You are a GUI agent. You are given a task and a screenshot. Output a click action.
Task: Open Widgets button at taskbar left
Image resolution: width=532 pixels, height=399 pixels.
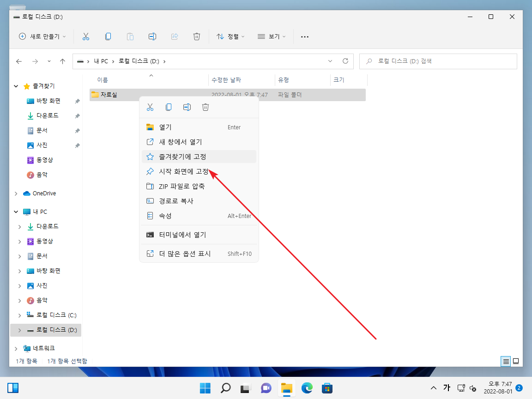[13, 388]
